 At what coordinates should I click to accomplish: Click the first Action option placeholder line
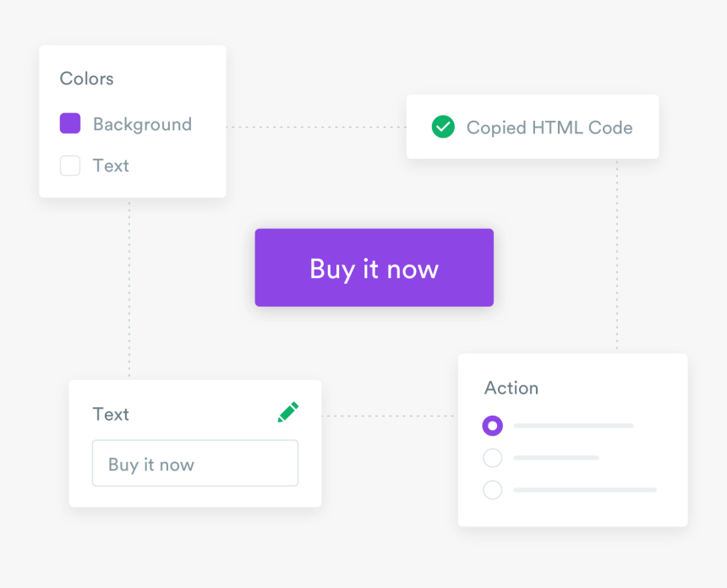click(x=573, y=426)
